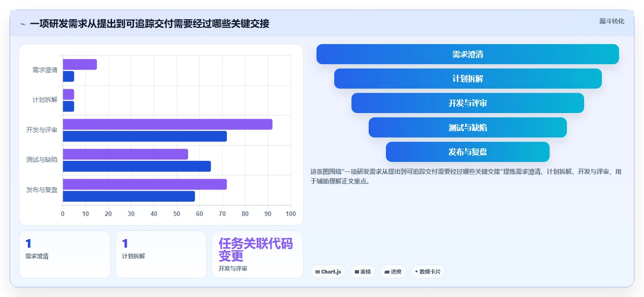Click the description paragraph starting 这张图围绕

coord(466,176)
